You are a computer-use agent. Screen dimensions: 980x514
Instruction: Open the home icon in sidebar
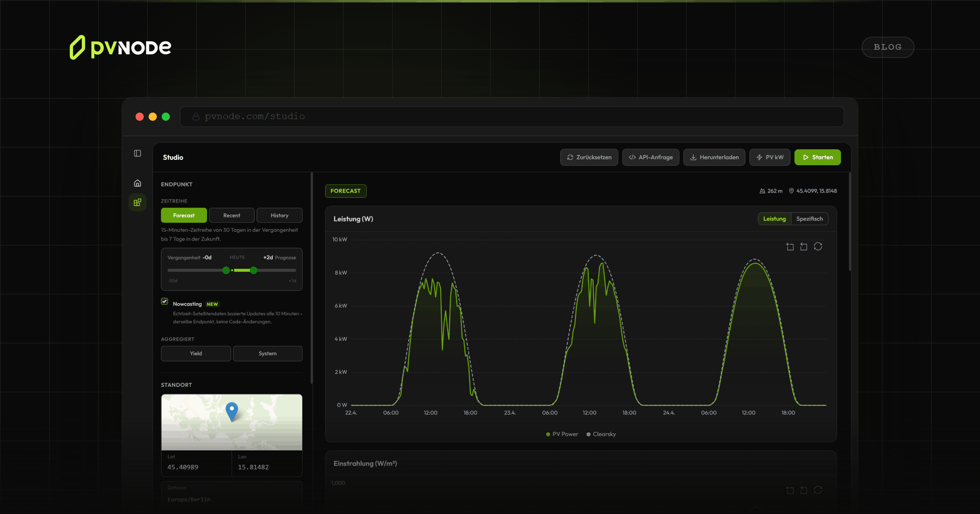138,183
